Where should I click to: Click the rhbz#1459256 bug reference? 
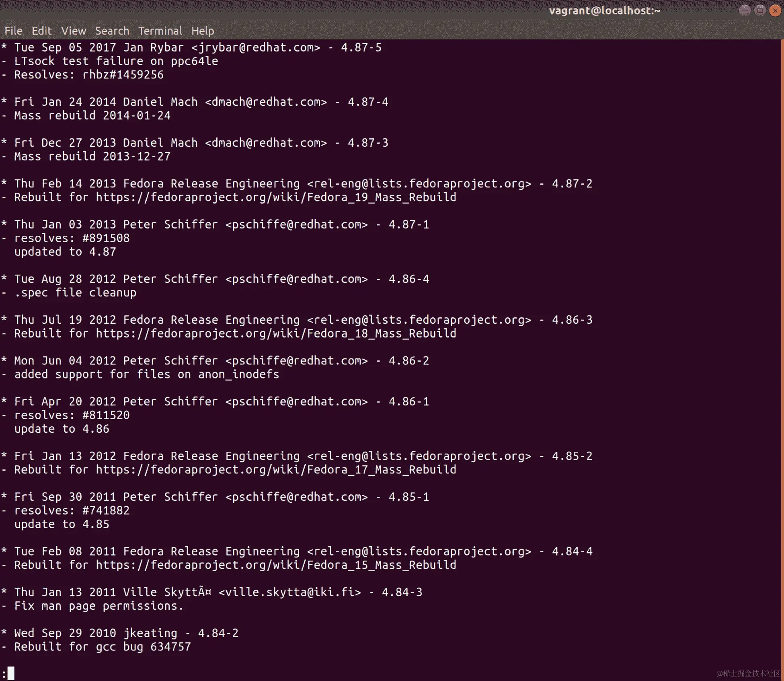point(123,75)
